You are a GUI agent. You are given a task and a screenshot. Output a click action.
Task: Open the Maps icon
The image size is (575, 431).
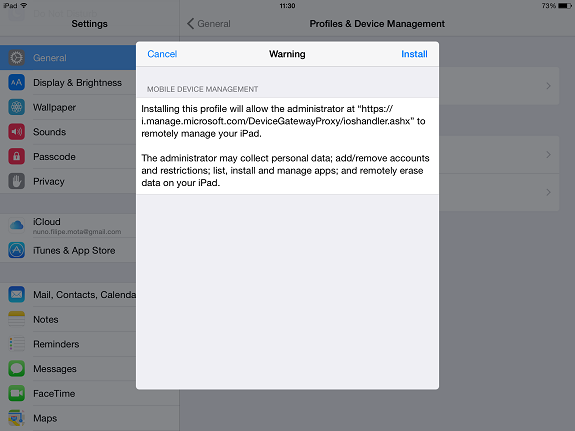coord(17,418)
